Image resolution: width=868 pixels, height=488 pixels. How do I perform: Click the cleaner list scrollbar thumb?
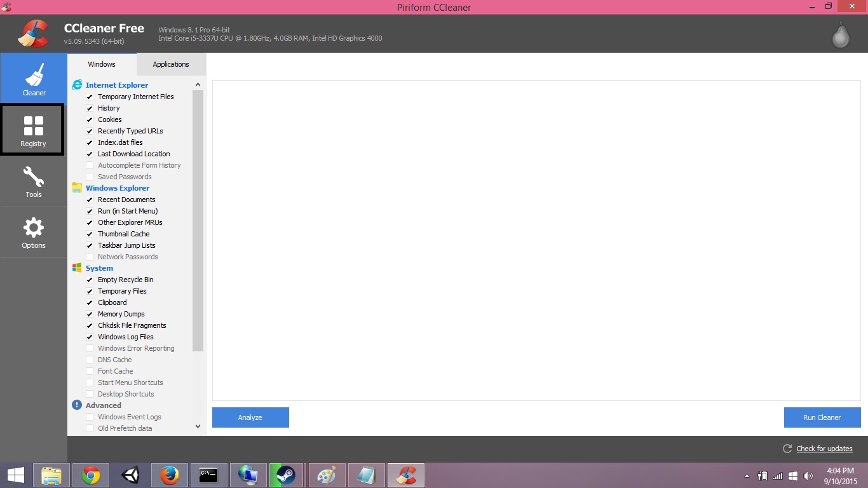(198, 220)
